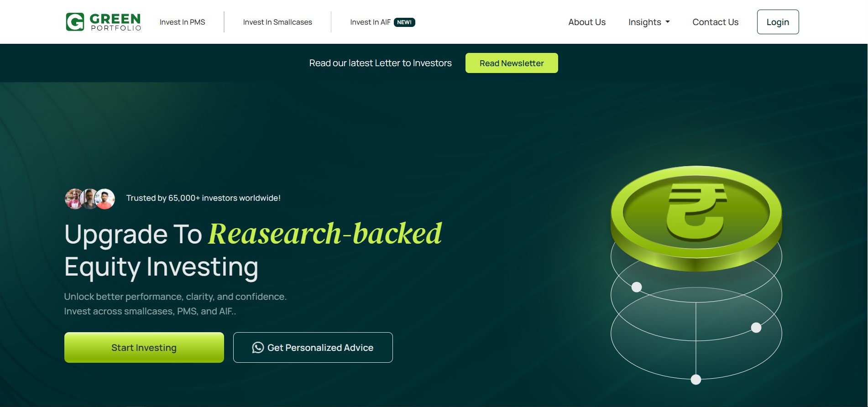Open the Invest In AIF menu item
This screenshot has height=407, width=868.
pyautogui.click(x=370, y=22)
